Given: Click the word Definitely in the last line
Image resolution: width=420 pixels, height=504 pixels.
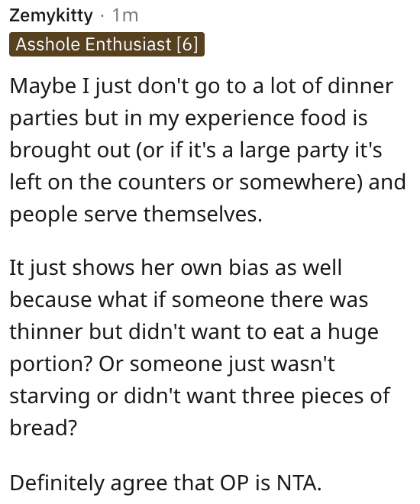Looking at the screenshot, I should (57, 483).
